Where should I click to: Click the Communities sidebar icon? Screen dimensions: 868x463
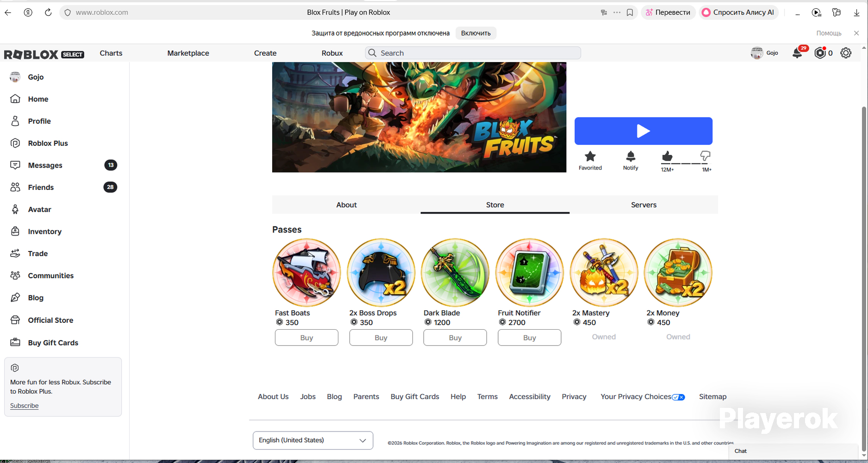coord(15,275)
